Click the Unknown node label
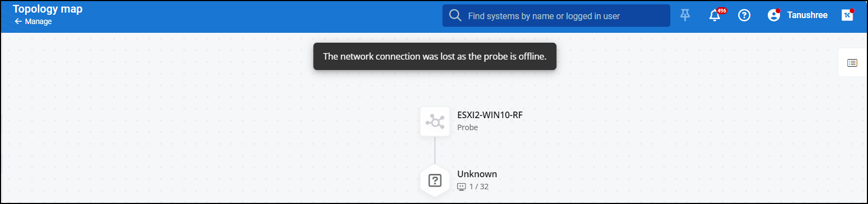The width and height of the screenshot is (868, 204). (x=477, y=174)
